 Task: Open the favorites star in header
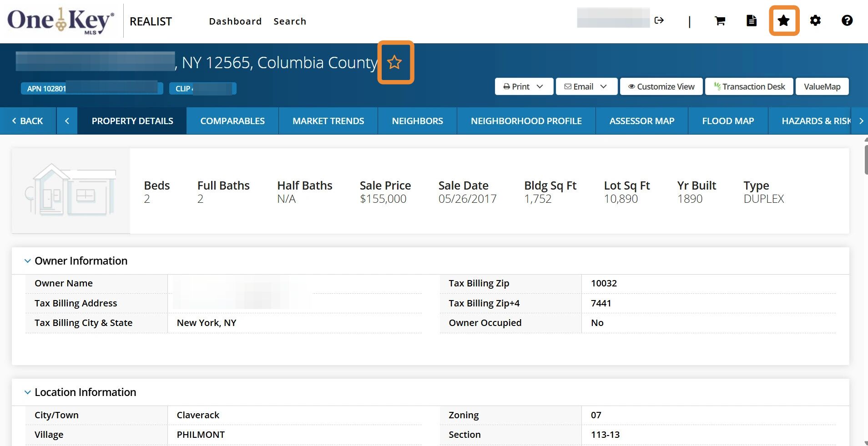[x=783, y=20]
